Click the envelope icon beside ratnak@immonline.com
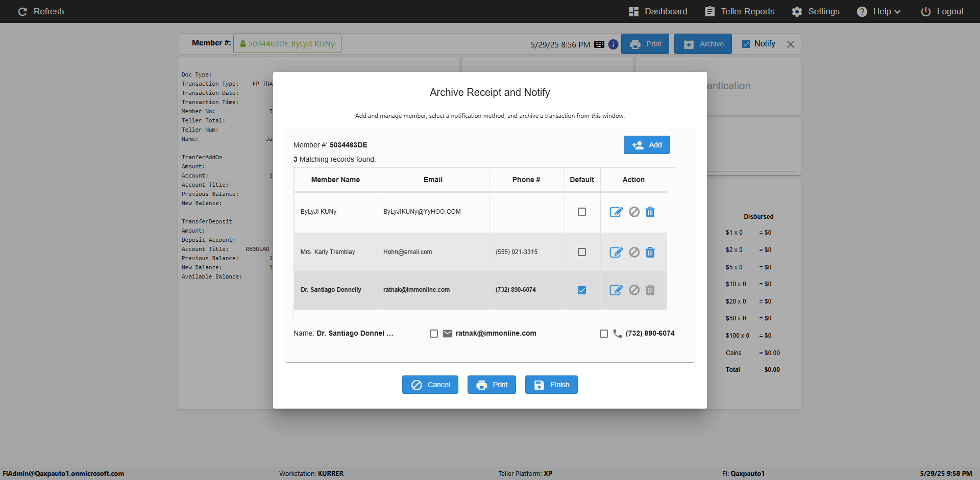 tap(448, 334)
